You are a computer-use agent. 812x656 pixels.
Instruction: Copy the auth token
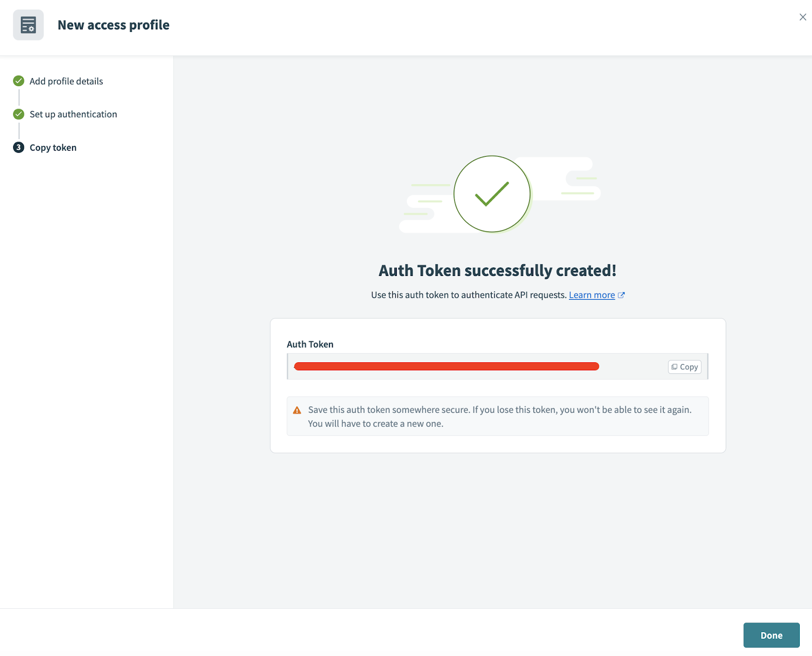(x=684, y=366)
